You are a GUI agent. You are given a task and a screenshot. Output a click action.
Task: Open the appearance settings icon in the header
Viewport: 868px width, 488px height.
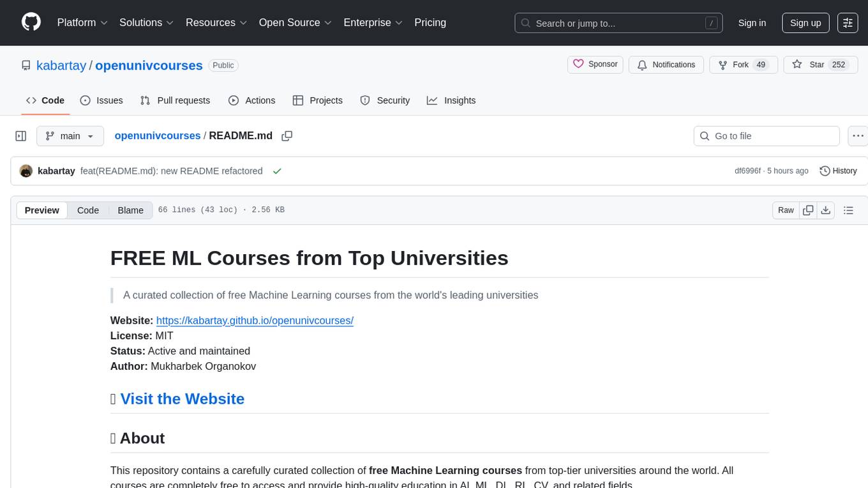tap(848, 23)
